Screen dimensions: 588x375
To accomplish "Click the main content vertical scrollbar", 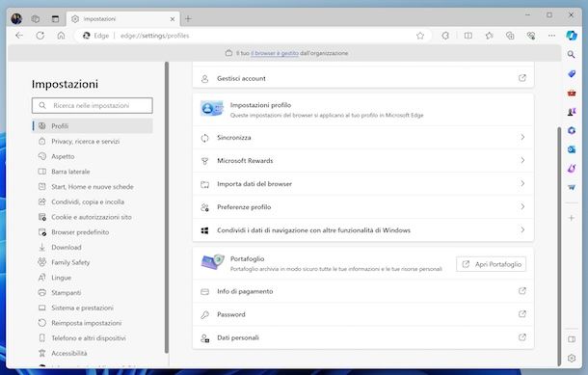I will (x=559, y=246).
